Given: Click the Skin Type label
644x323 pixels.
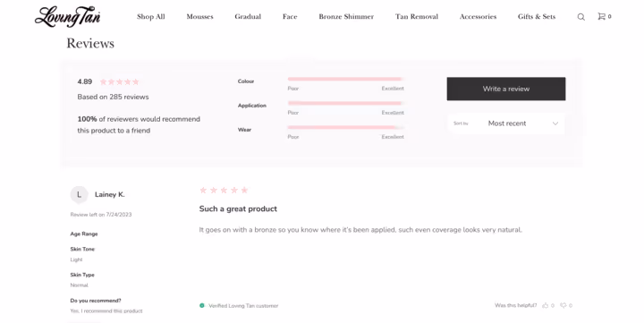Looking at the screenshot, I should point(82,275).
